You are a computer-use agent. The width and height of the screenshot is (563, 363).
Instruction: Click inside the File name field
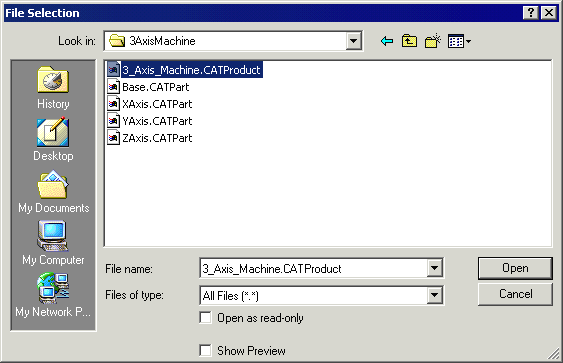tap(313, 268)
